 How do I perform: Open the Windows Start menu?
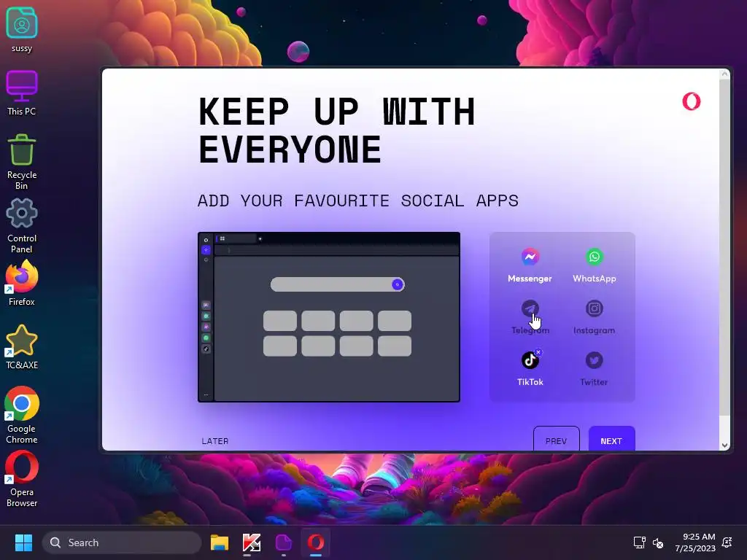tap(23, 542)
